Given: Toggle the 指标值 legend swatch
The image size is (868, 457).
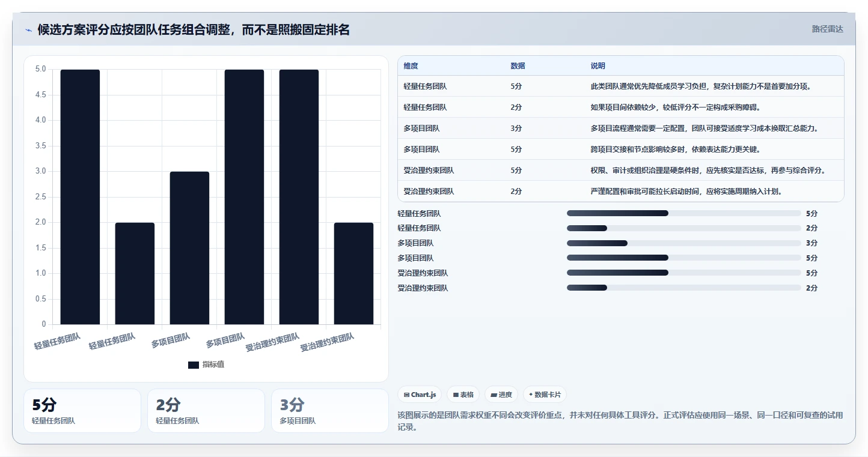Looking at the screenshot, I should coord(193,365).
